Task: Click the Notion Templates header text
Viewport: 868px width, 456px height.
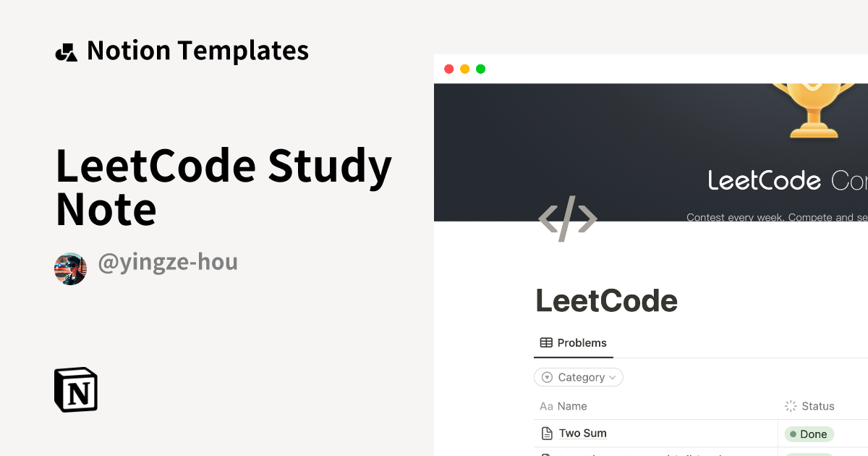Action: (197, 50)
